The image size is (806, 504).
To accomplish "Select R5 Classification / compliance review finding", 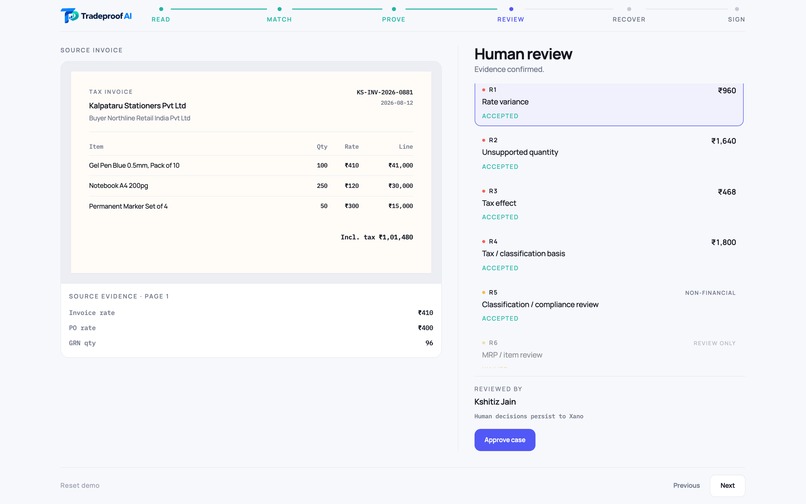I will coord(609,305).
